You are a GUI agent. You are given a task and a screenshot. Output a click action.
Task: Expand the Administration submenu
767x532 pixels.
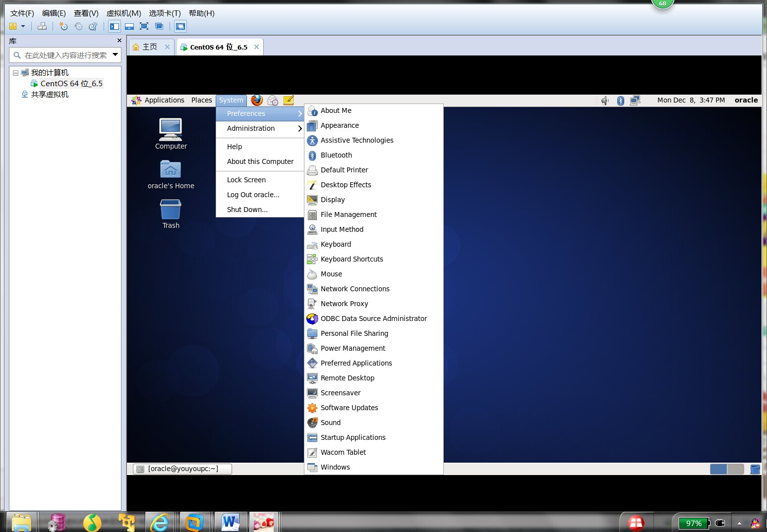[x=260, y=128]
